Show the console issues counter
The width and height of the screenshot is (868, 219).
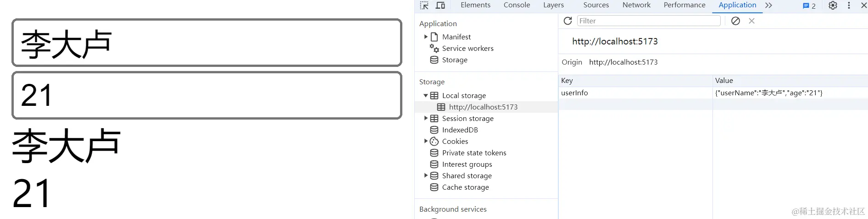click(809, 5)
